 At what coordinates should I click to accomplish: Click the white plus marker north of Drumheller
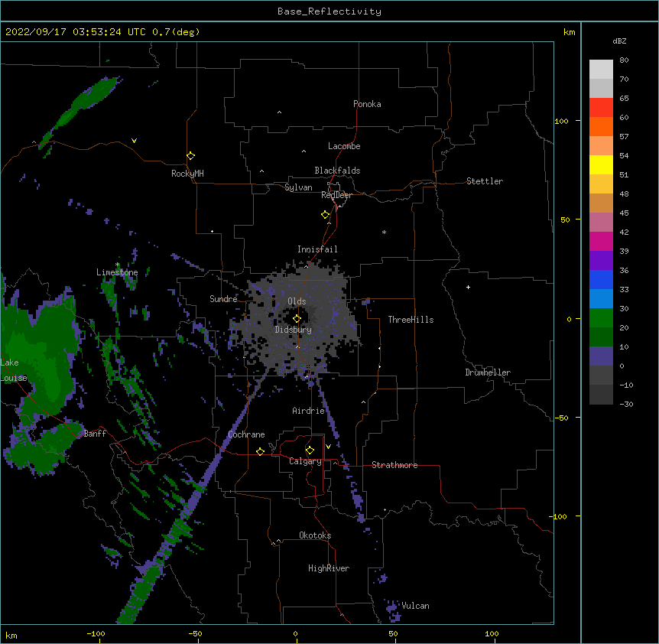click(x=468, y=287)
